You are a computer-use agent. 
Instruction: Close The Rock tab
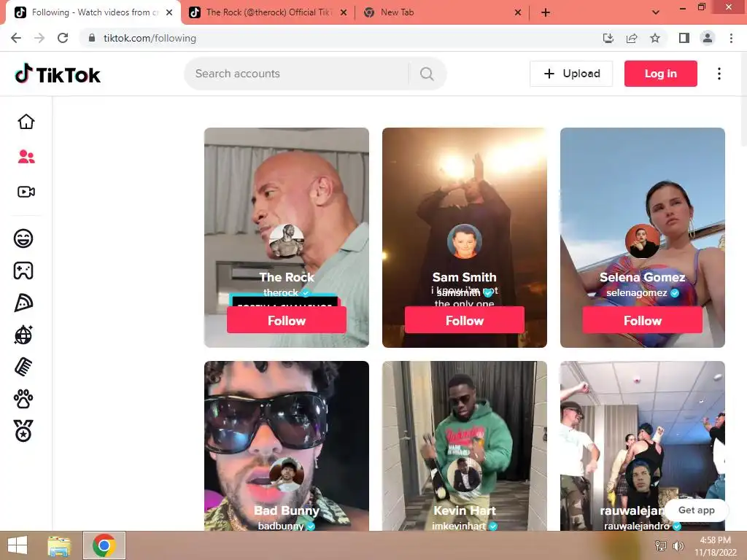(x=344, y=12)
